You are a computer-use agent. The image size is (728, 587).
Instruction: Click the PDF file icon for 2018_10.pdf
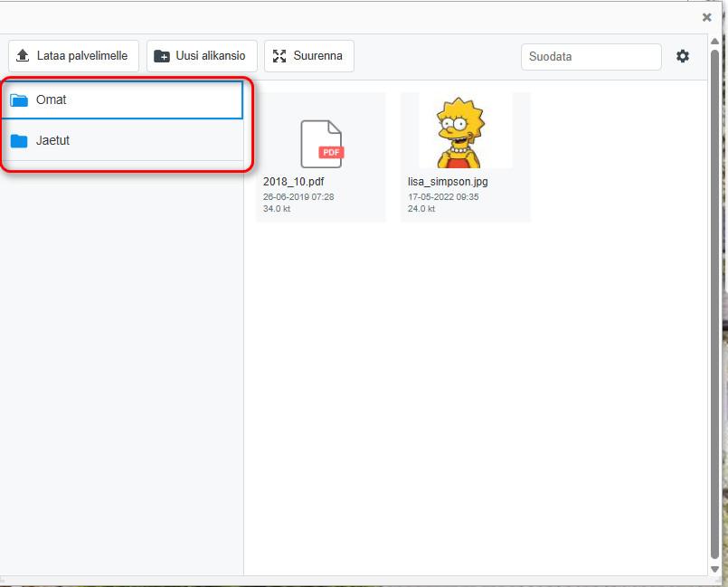point(322,144)
